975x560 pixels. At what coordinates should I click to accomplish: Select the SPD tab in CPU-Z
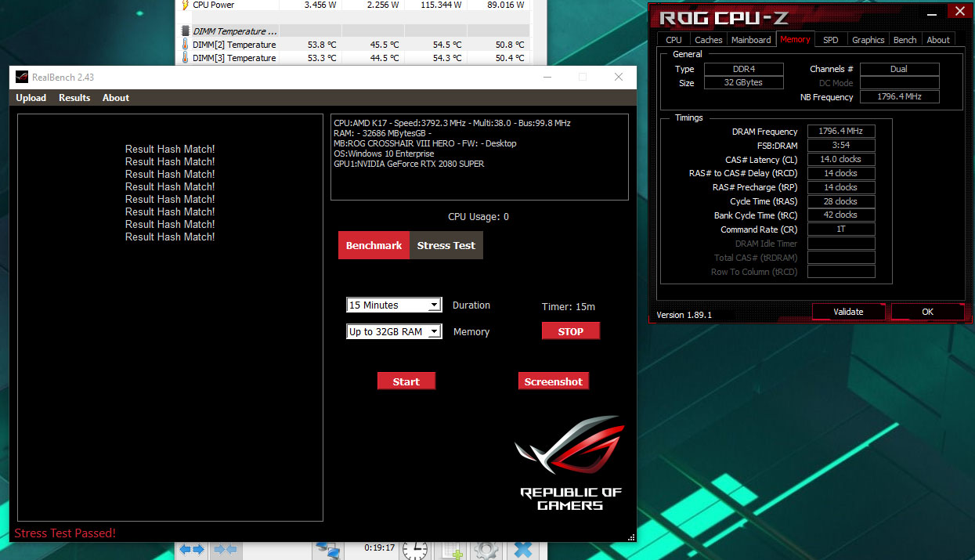(831, 39)
